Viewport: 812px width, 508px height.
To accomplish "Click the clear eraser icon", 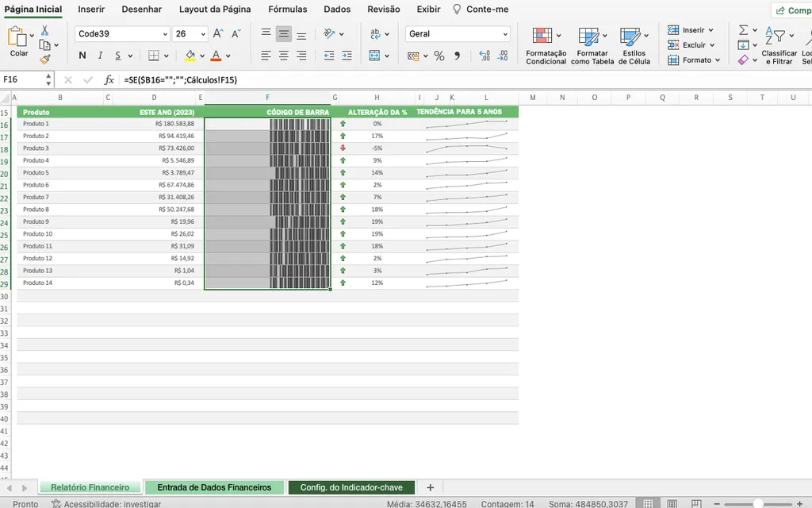I will tap(743, 60).
